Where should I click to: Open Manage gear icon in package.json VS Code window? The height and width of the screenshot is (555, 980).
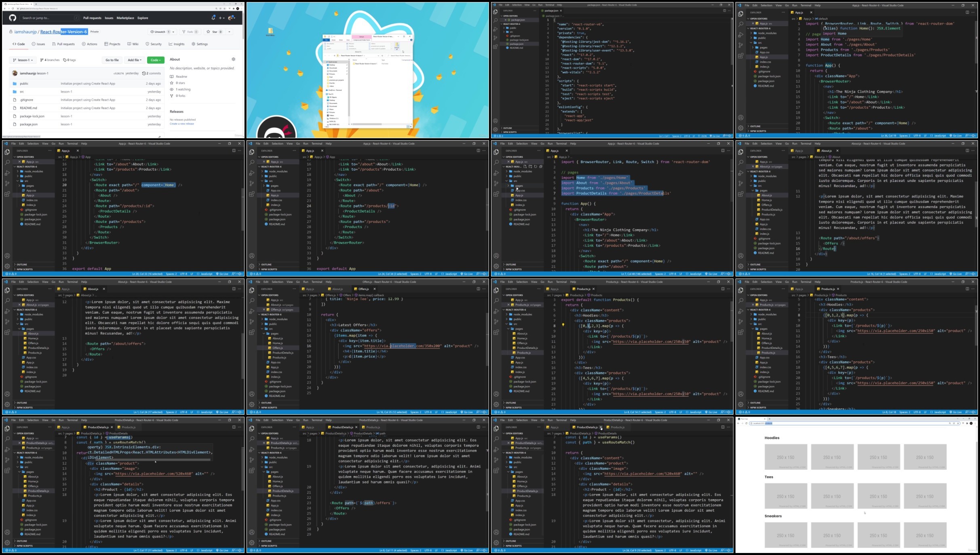pyautogui.click(x=495, y=129)
